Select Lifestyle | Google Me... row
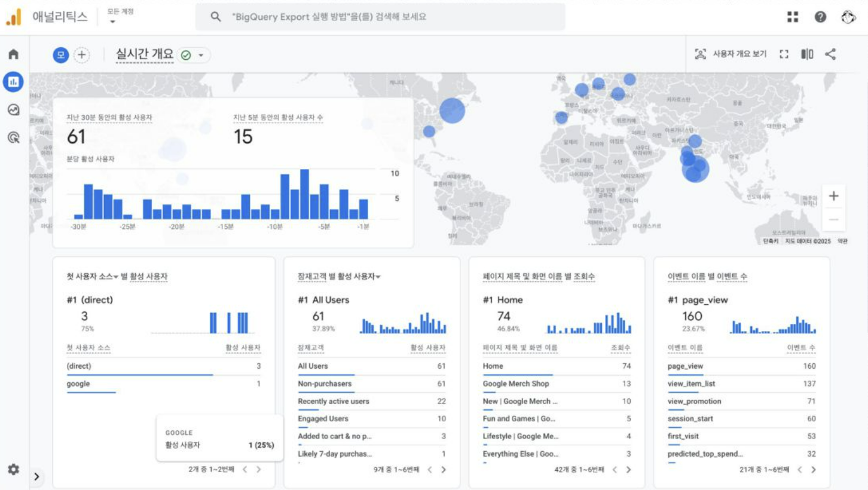This screenshot has width=868, height=490. coord(557,437)
